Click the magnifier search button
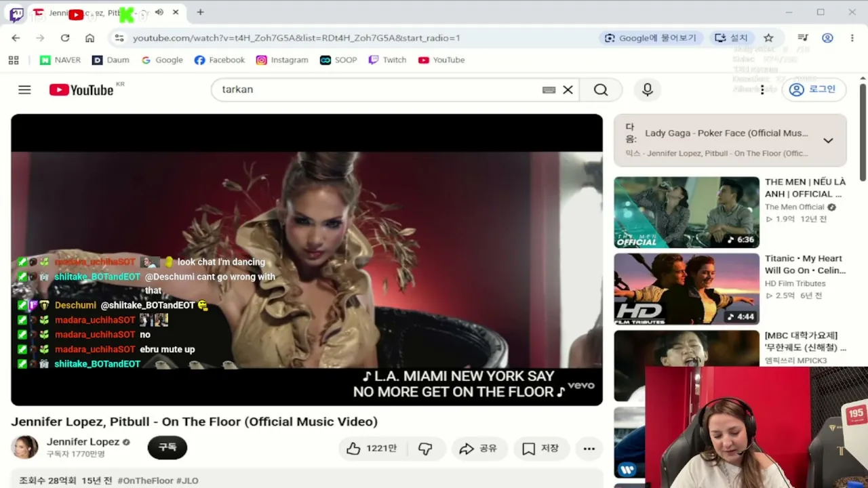Viewport: 868px width, 488px height. [601, 89]
